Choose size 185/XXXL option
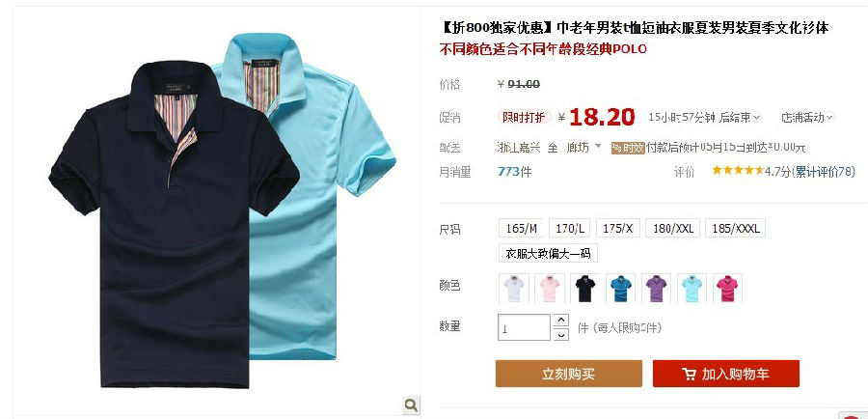The width and height of the screenshot is (868, 419). (735, 228)
